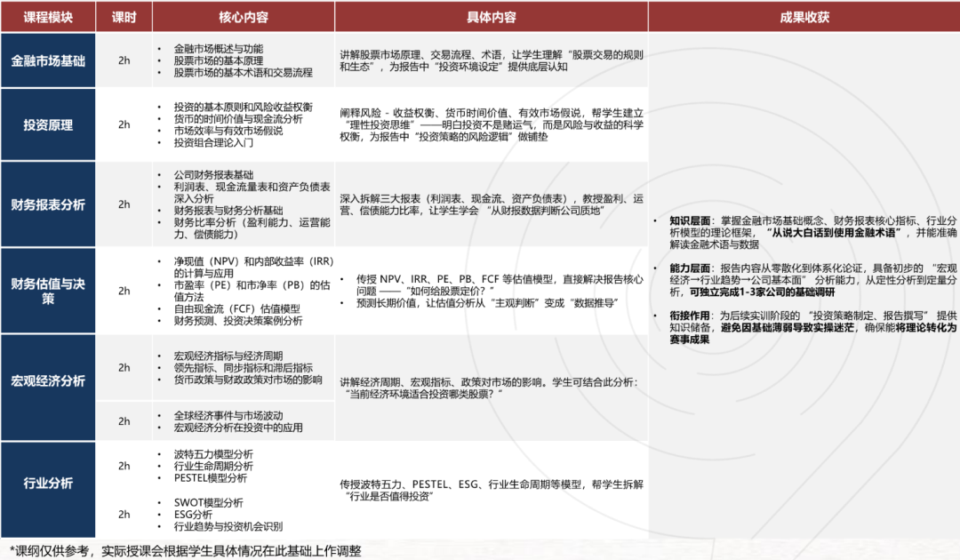Image resolution: width=960 pixels, height=560 pixels.
Task: Click the 能力层面 outcome paragraph
Action: pos(804,279)
